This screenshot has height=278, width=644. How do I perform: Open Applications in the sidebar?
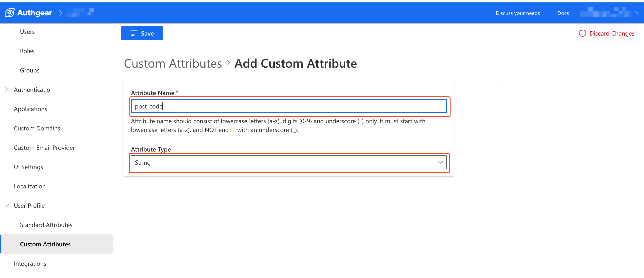click(30, 109)
